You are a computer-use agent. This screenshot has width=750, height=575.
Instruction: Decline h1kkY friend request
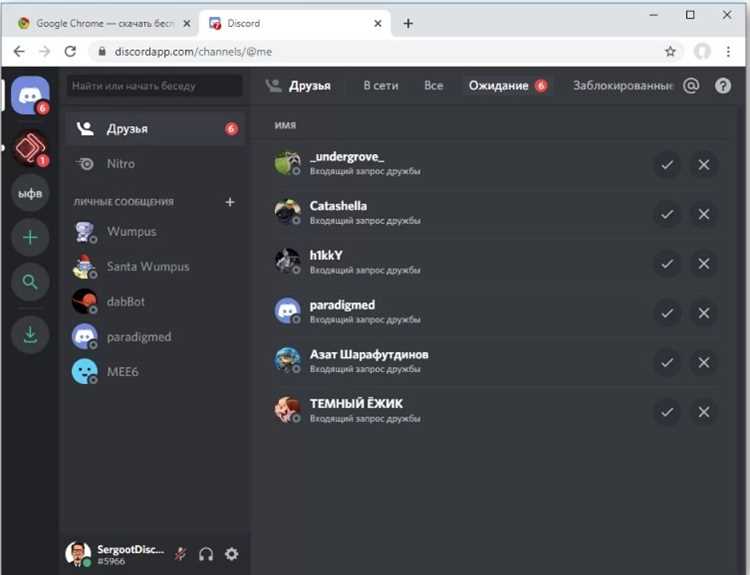[704, 264]
